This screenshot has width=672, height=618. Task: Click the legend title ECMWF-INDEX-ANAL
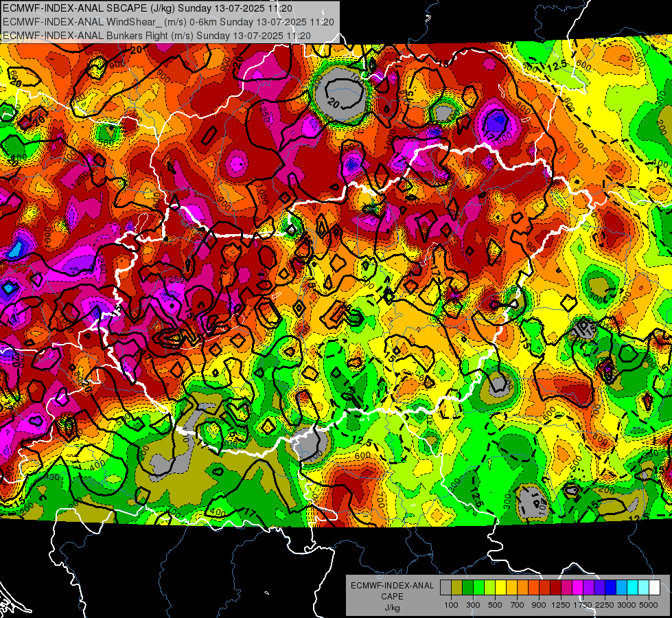(393, 586)
